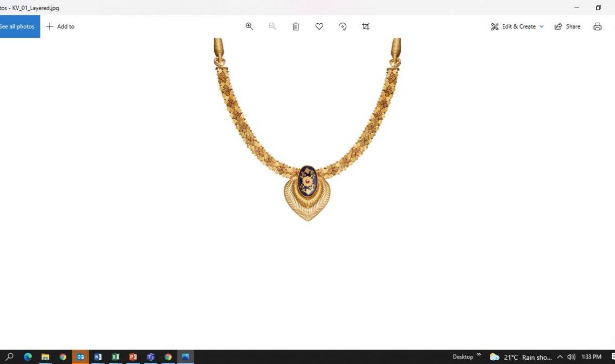Switch to Excel on the taskbar
Screen dimensions: 615x364
[x=115, y=356]
